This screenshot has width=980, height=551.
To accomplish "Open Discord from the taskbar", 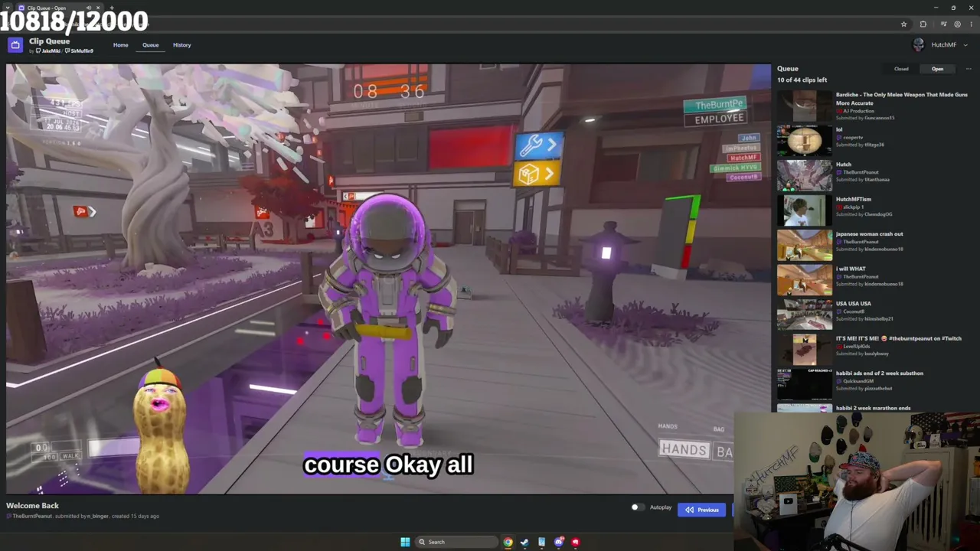I will (558, 542).
